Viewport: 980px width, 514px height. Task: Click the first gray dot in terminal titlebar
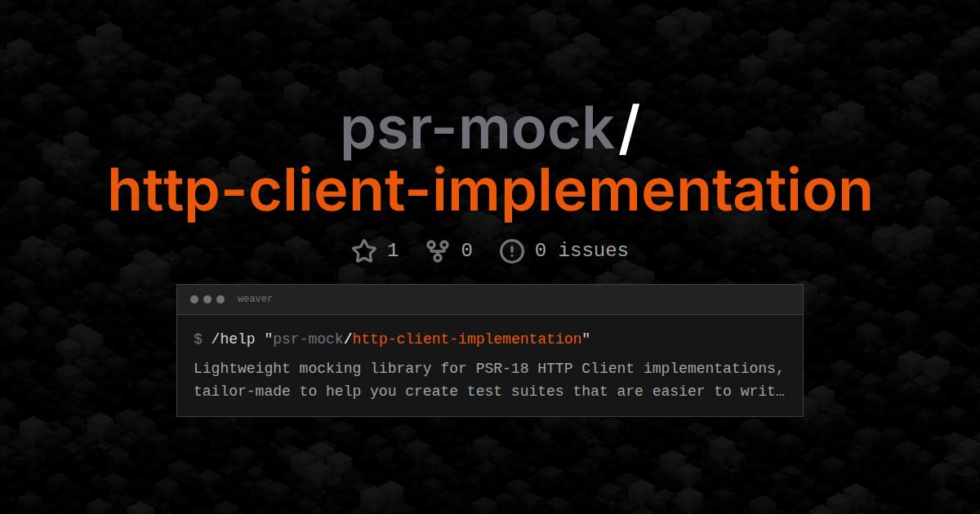point(194,299)
